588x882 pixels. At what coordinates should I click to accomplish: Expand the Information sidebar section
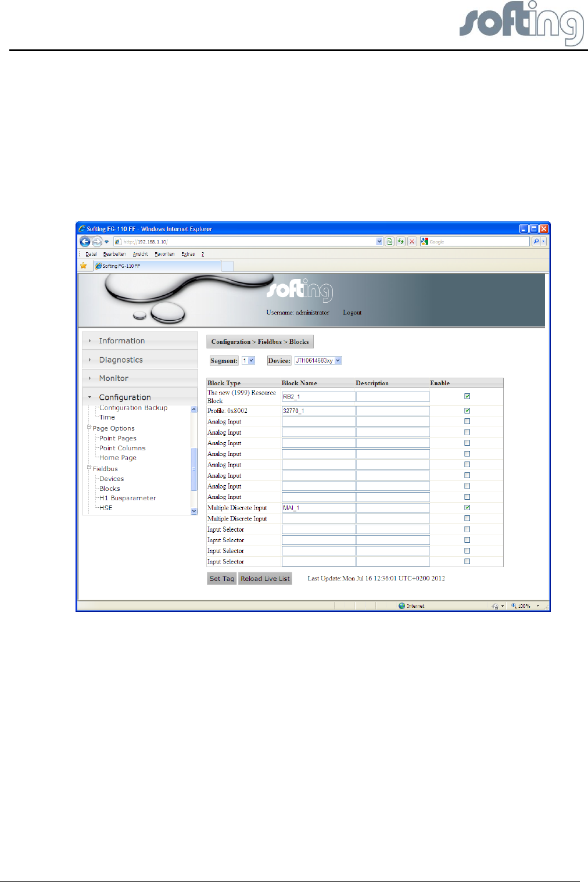point(140,341)
